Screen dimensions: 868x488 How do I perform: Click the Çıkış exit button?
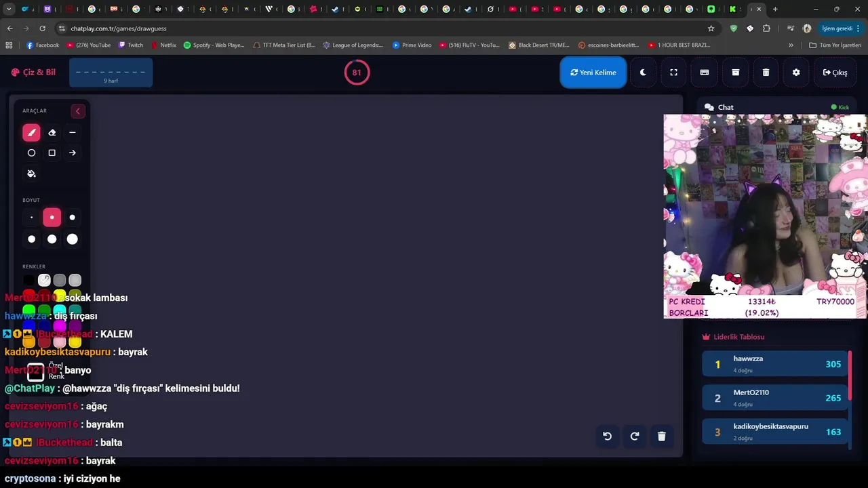(835, 73)
